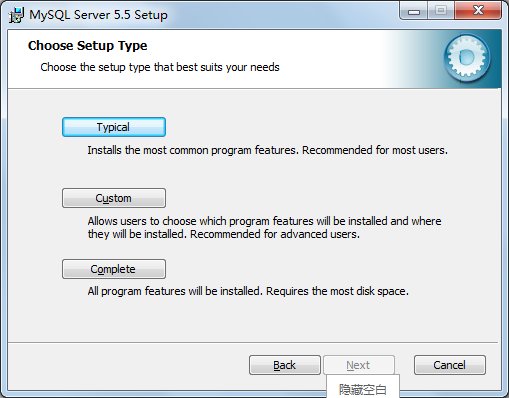Click the separator line above the Back button
Screen dimensions: 509x398
(x=253, y=342)
